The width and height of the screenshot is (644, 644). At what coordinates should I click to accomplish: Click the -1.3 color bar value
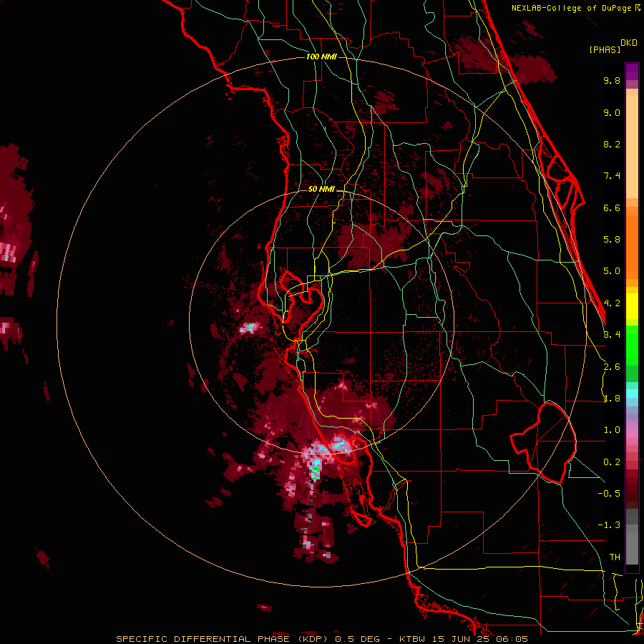pos(609,525)
